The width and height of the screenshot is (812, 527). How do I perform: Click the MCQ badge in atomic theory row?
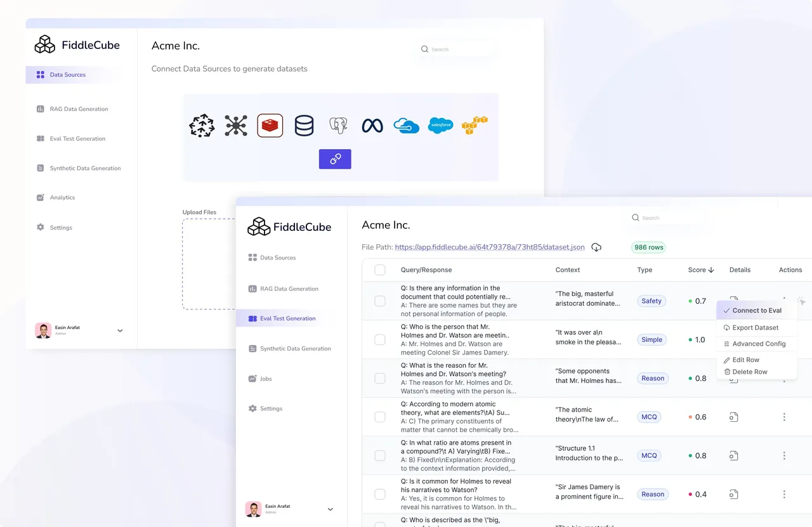click(649, 417)
